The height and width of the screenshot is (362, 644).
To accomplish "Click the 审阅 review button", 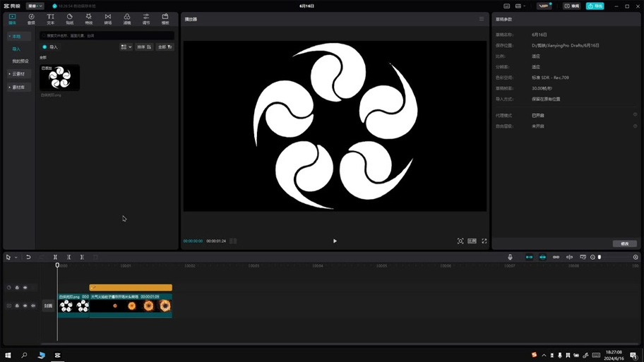I will click(572, 6).
